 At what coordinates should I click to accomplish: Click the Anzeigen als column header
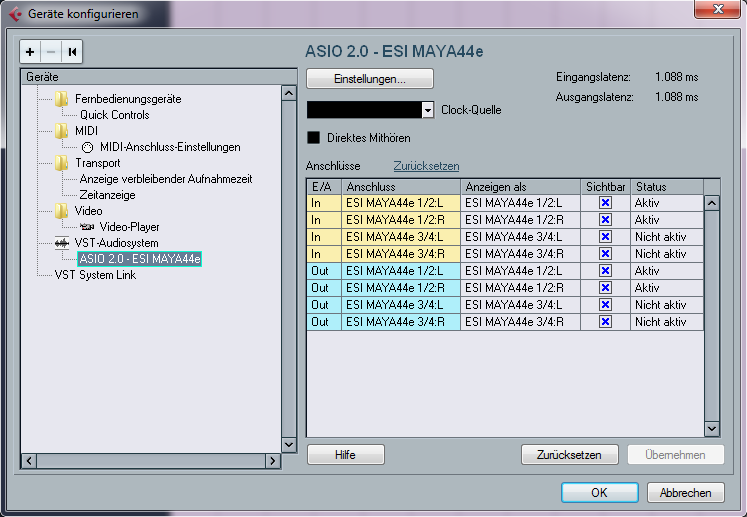521,187
